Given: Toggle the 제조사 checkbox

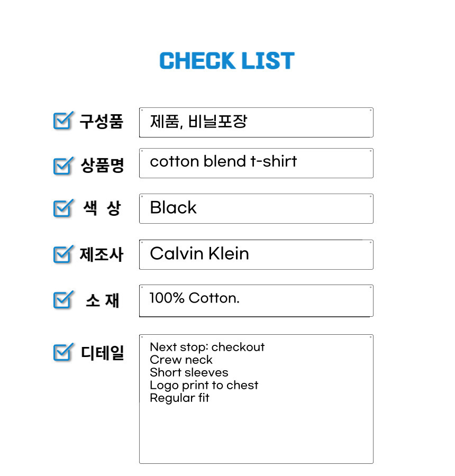Looking at the screenshot, I should point(63,254).
